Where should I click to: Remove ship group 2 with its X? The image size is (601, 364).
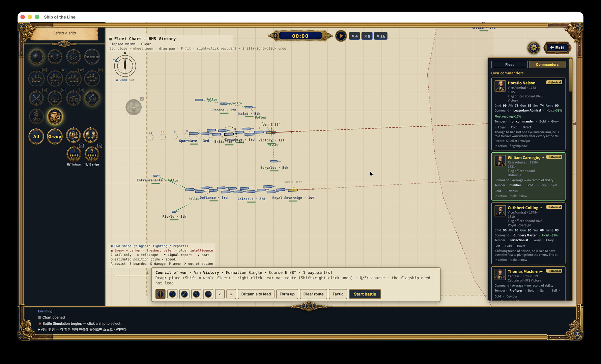point(99,146)
